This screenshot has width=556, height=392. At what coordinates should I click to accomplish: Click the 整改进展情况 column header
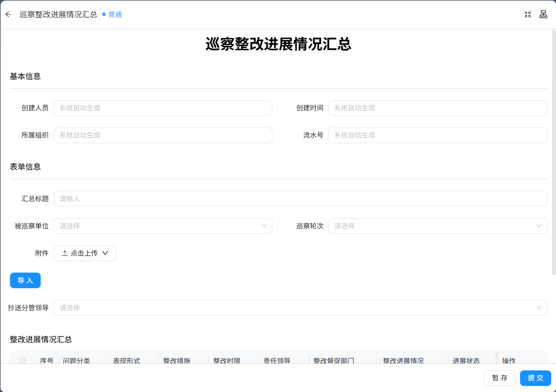[404, 360]
